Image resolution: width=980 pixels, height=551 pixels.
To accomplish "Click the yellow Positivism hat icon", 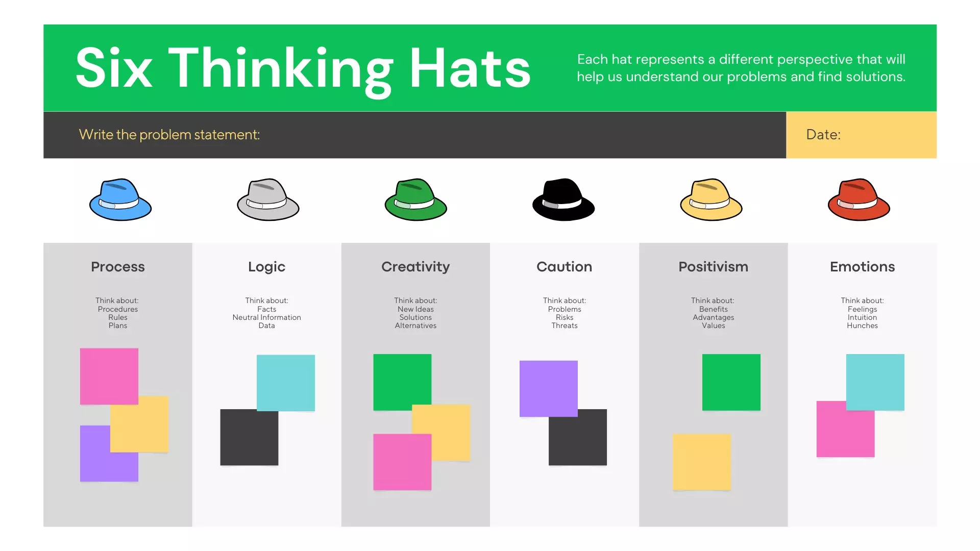I will tap(711, 199).
